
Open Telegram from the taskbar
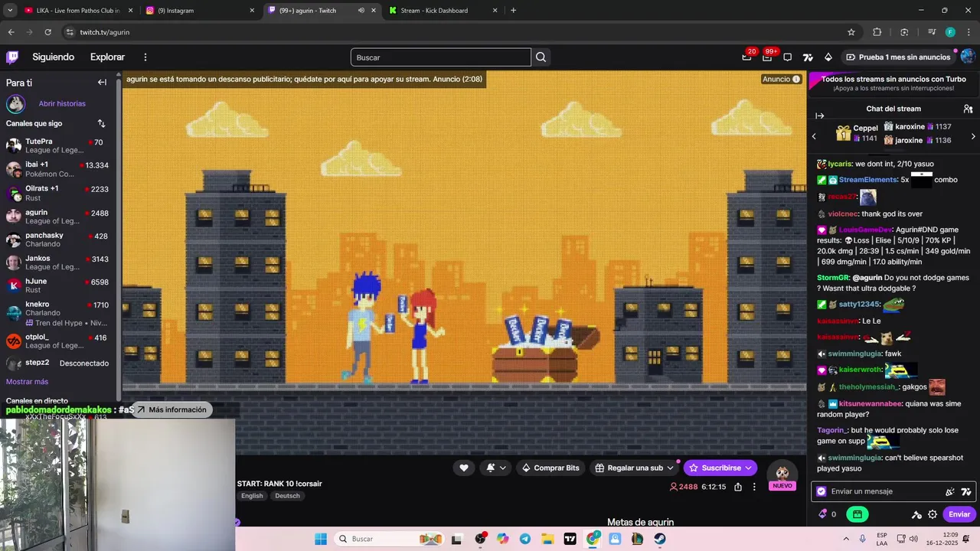(x=524, y=539)
